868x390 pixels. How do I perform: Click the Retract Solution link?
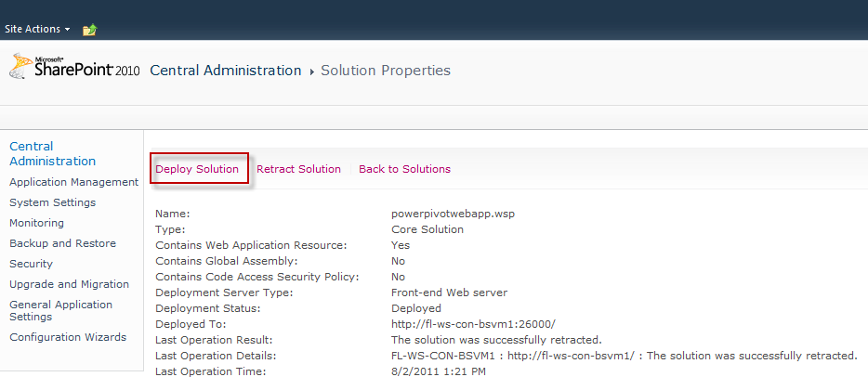(298, 169)
